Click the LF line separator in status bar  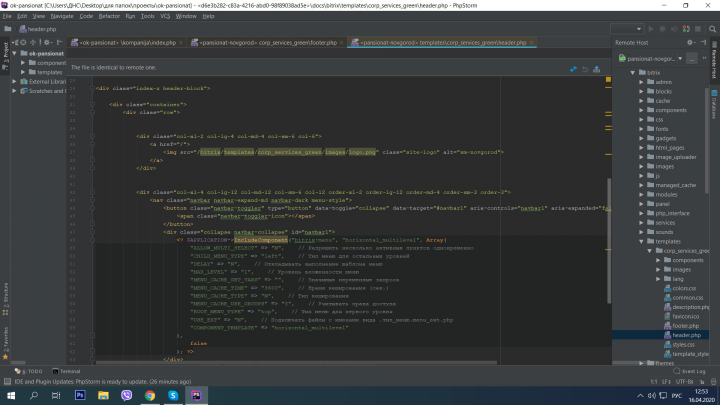click(x=666, y=382)
